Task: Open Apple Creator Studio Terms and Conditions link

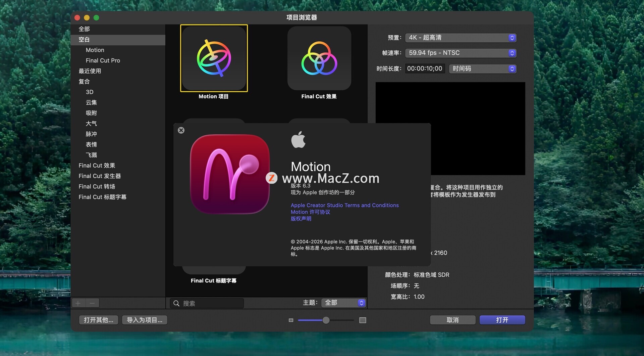Action: 344,205
